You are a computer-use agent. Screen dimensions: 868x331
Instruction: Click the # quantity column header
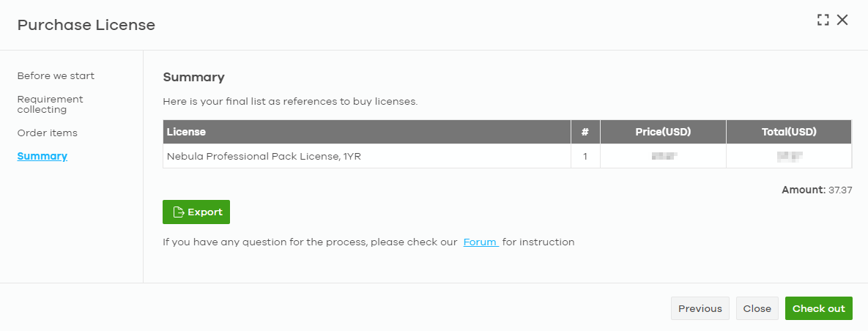[x=585, y=132]
